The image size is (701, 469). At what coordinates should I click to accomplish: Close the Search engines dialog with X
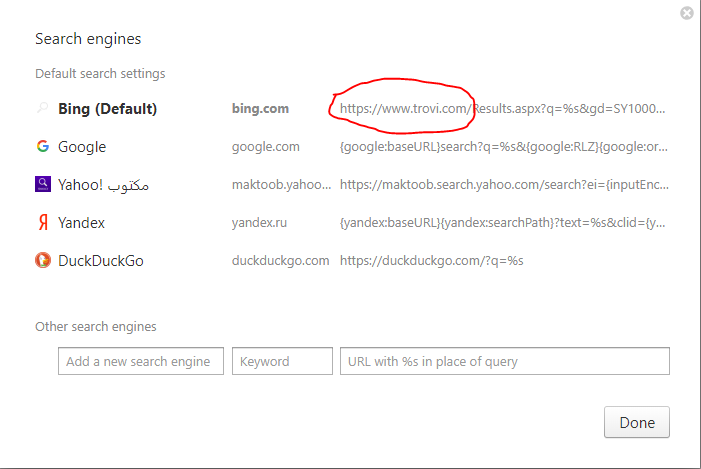(687, 13)
